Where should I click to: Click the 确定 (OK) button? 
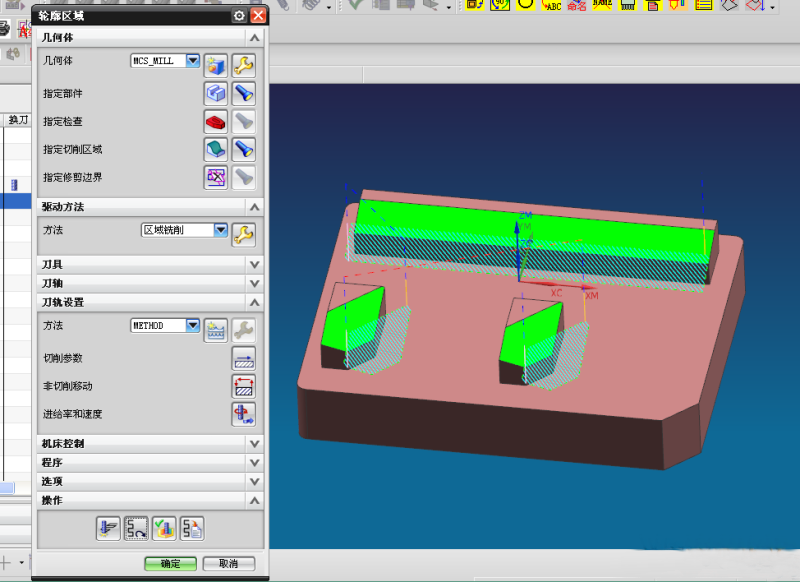tap(170, 564)
